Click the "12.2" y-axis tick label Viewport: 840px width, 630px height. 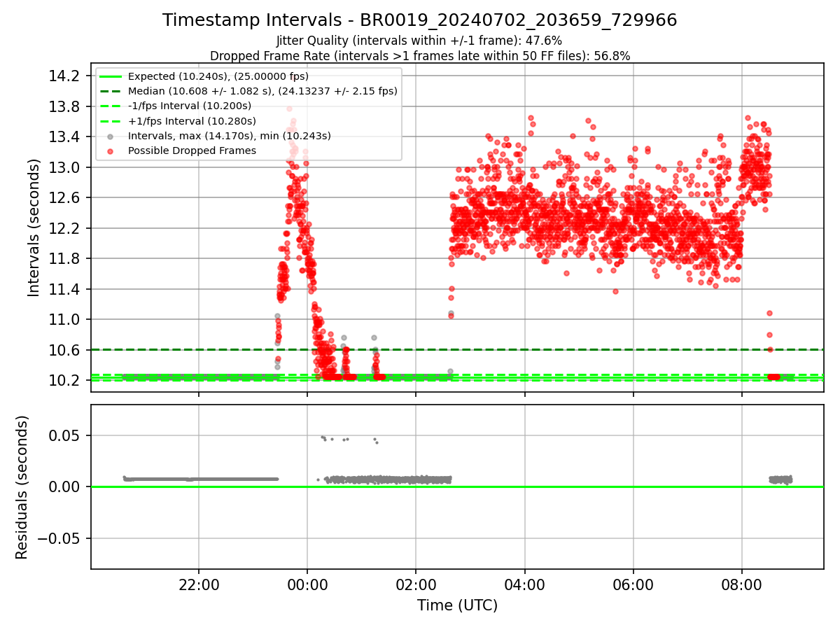point(64,228)
